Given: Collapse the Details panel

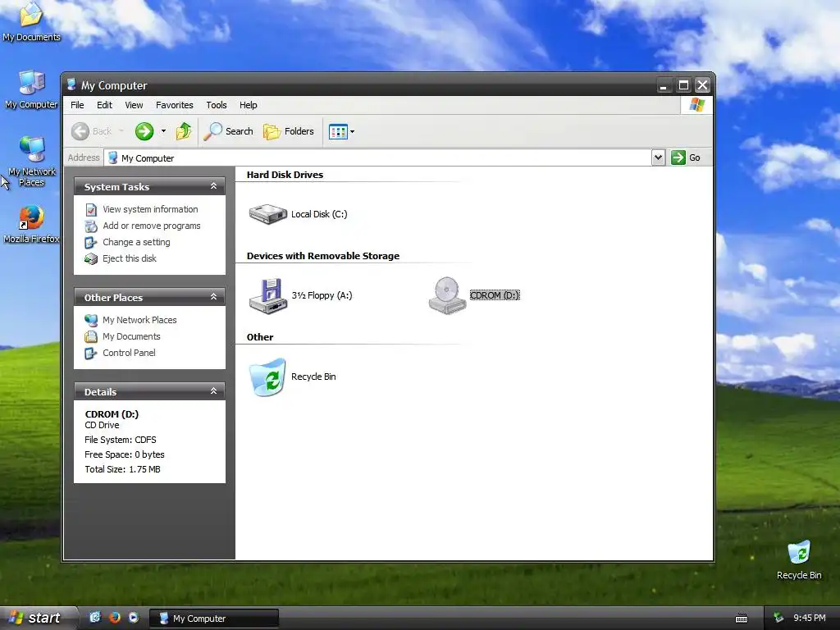Looking at the screenshot, I should (214, 390).
